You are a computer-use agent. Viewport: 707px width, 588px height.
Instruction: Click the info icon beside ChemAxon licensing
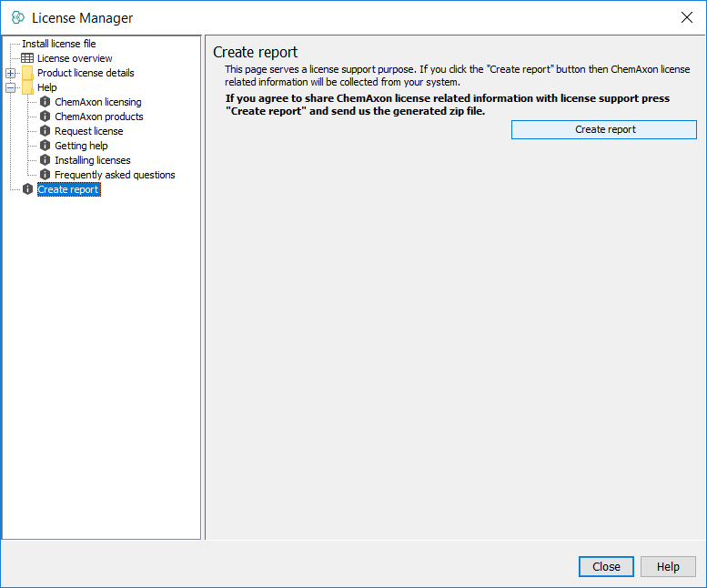(45, 102)
